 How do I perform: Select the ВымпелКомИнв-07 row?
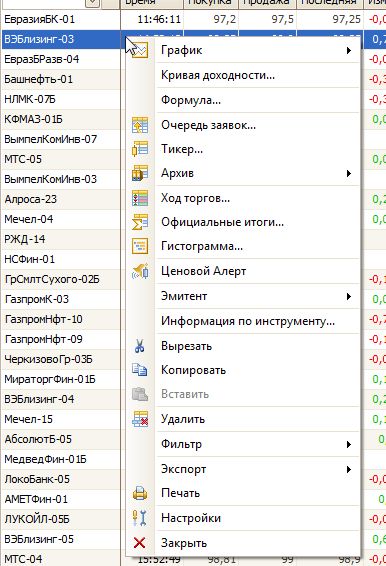(61, 139)
